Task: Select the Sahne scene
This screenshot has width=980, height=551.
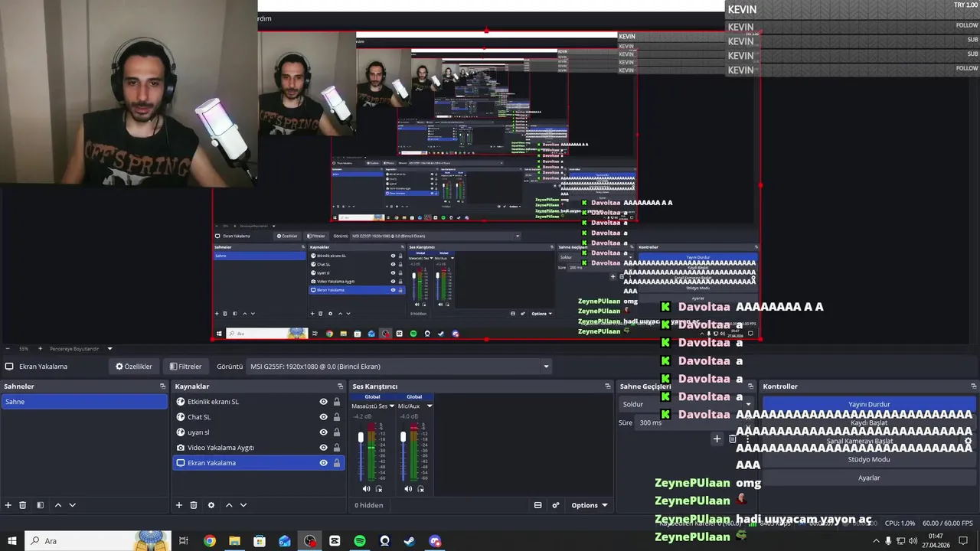Action: click(84, 402)
